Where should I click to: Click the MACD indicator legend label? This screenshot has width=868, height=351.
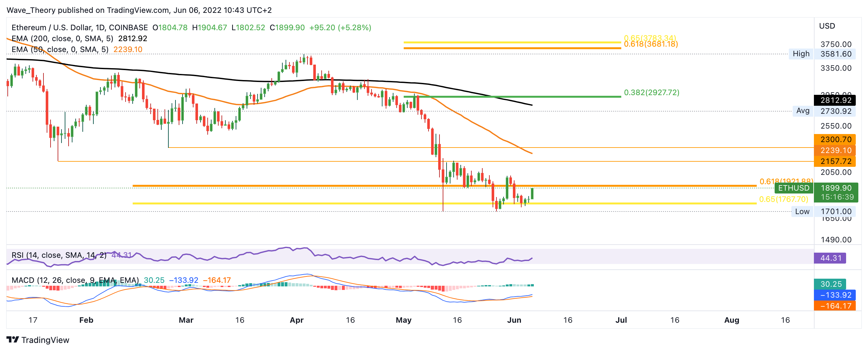75,280
